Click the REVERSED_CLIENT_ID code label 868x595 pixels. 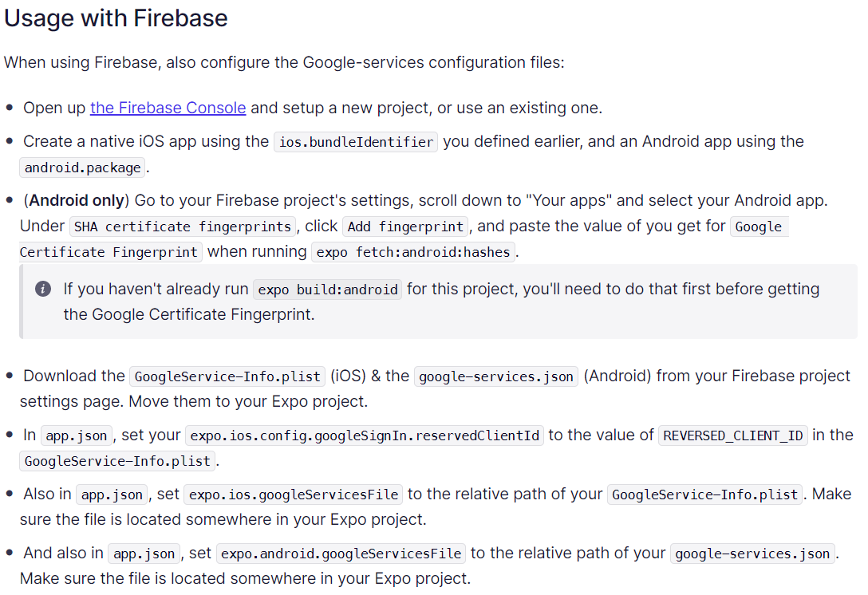[733, 436]
